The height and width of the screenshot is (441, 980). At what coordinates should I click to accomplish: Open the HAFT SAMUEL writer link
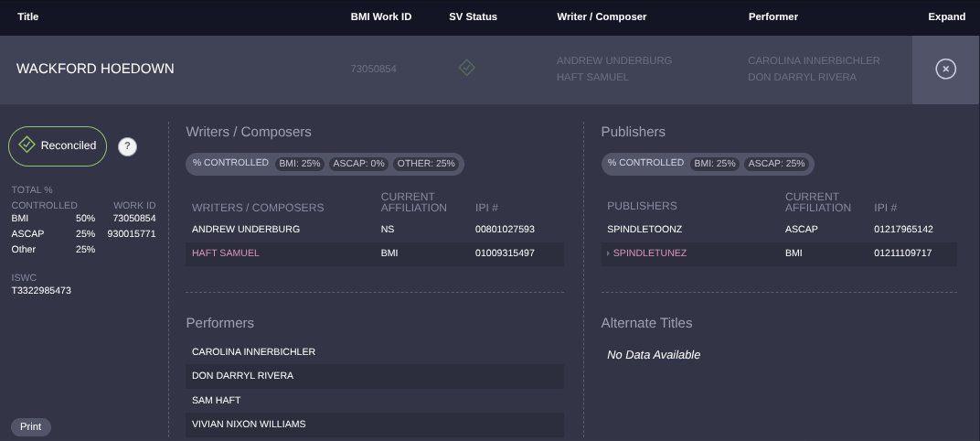226,253
